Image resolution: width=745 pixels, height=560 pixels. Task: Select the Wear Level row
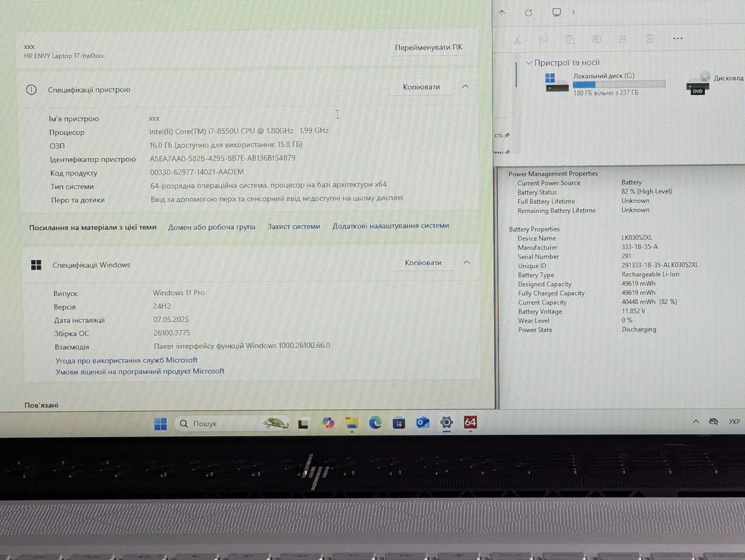[575, 320]
